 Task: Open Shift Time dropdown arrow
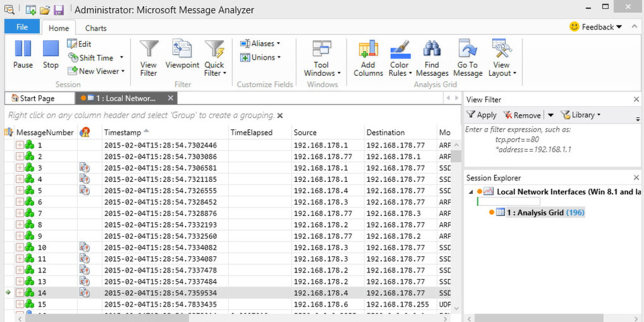pyautogui.click(x=121, y=58)
